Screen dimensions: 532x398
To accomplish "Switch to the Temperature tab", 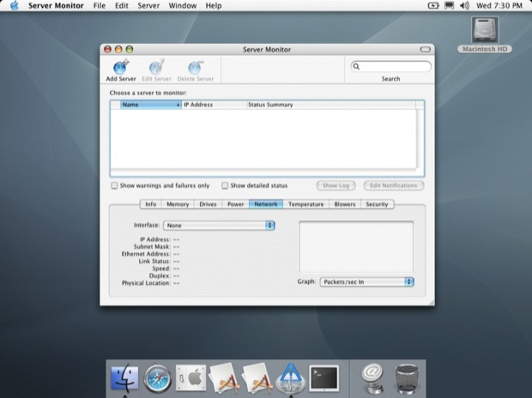I will point(306,204).
